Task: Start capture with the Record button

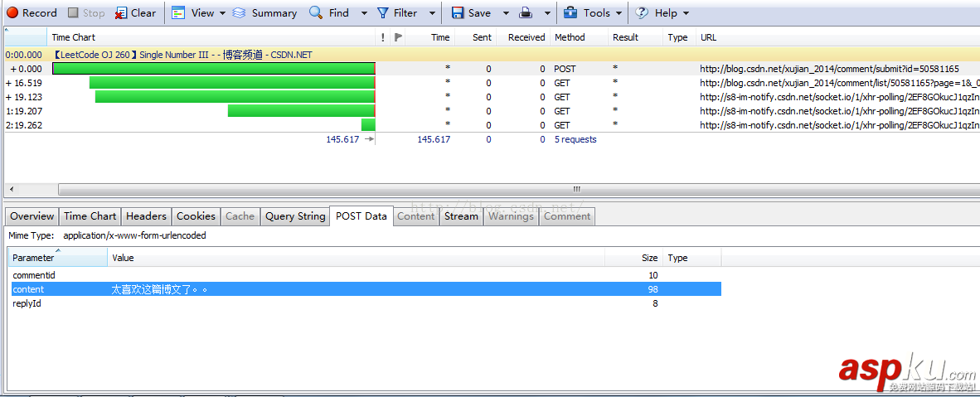Action: pyautogui.click(x=32, y=12)
